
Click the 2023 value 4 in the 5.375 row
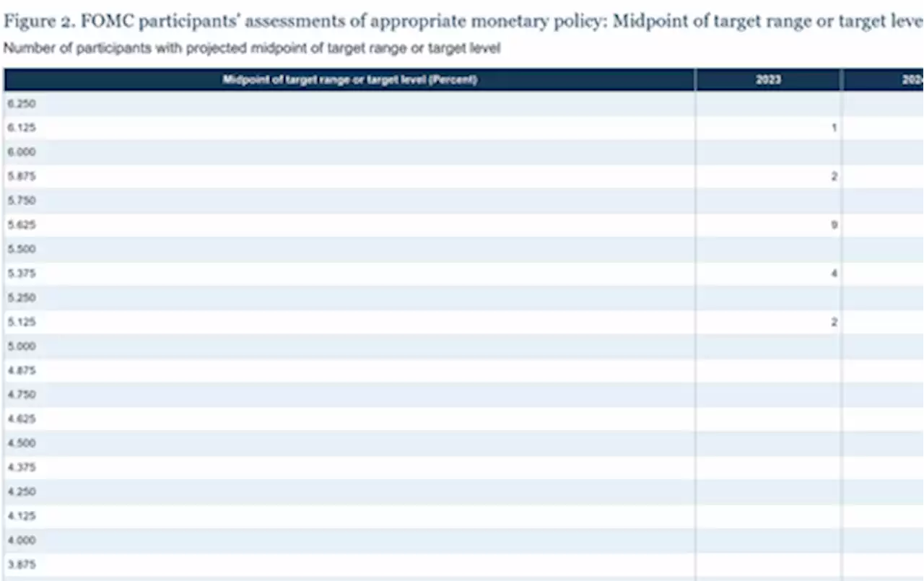(x=834, y=274)
